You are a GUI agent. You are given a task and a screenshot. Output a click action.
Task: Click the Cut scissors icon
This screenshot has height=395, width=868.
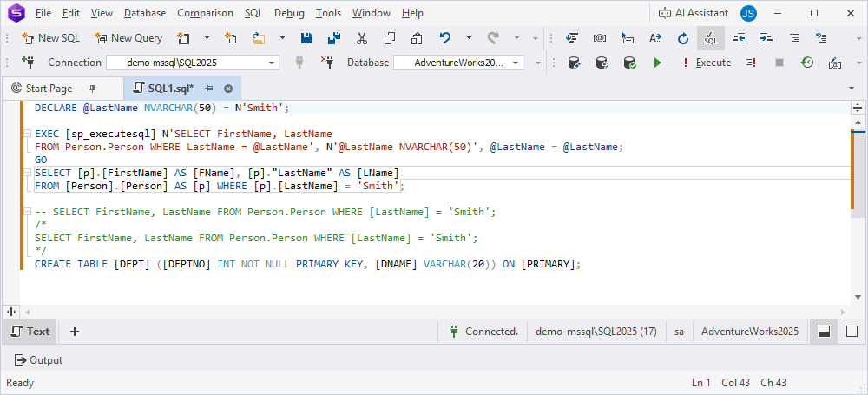[x=362, y=38]
